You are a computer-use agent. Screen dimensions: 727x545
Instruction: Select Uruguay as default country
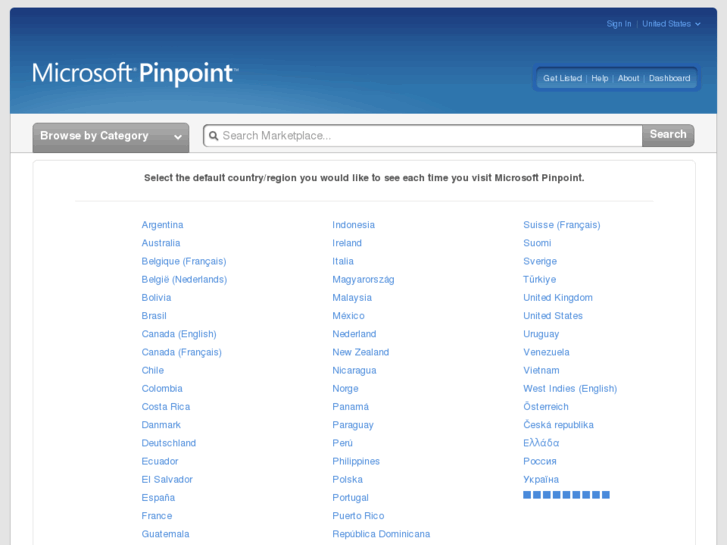click(x=541, y=334)
